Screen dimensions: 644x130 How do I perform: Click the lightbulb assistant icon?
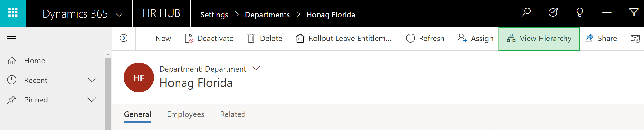[580, 13]
